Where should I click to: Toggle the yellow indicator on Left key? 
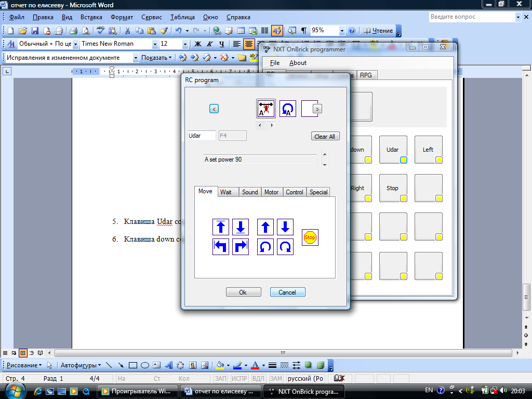438,160
